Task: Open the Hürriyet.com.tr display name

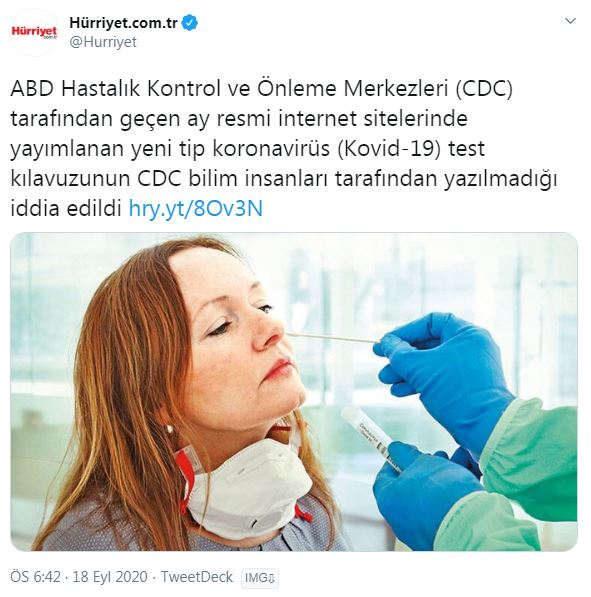Action: [123, 23]
